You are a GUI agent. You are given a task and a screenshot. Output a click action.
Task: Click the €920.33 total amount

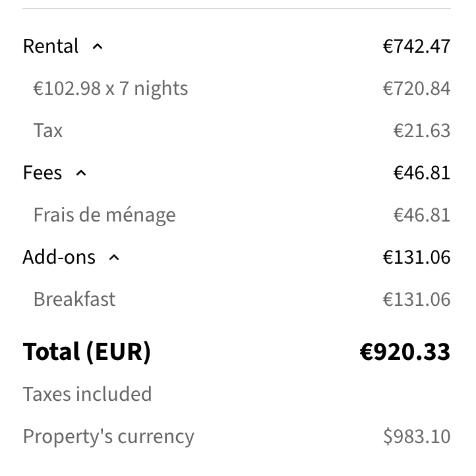(x=405, y=352)
